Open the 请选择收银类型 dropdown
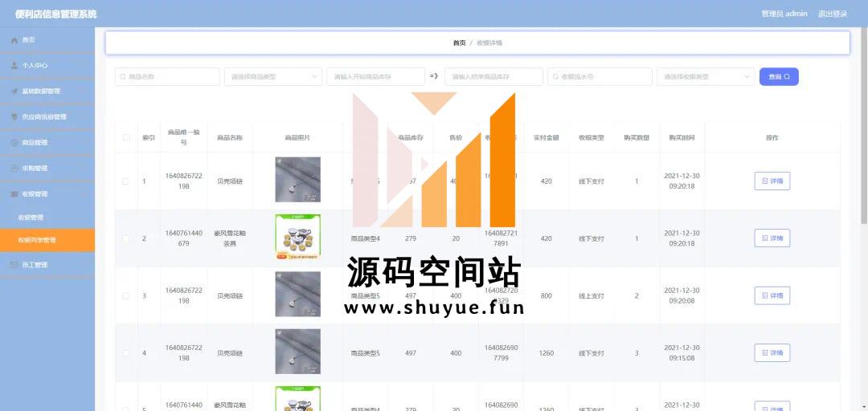 [x=706, y=77]
